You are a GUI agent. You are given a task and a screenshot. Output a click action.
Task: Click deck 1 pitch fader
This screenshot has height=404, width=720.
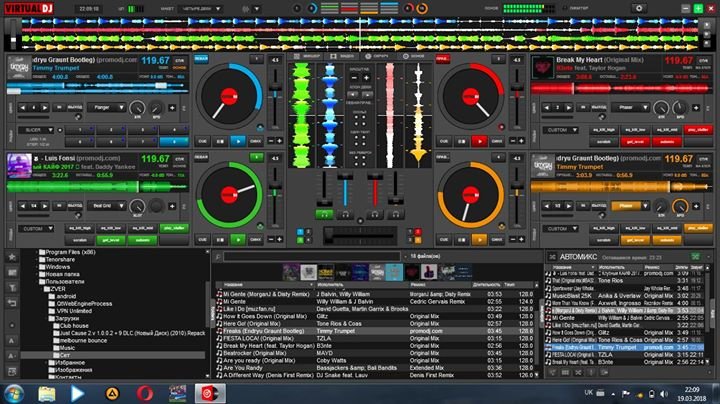pyautogui.click(x=274, y=95)
